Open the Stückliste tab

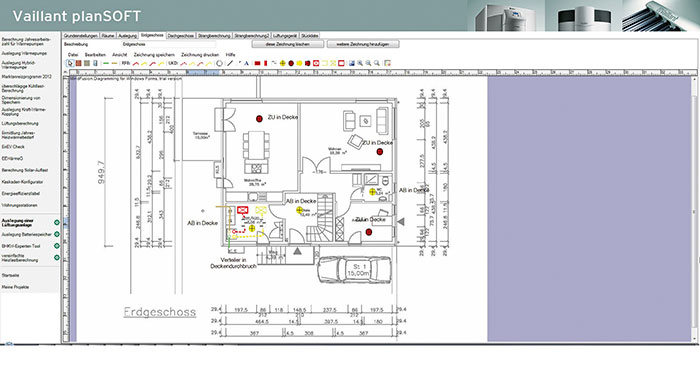click(x=310, y=35)
